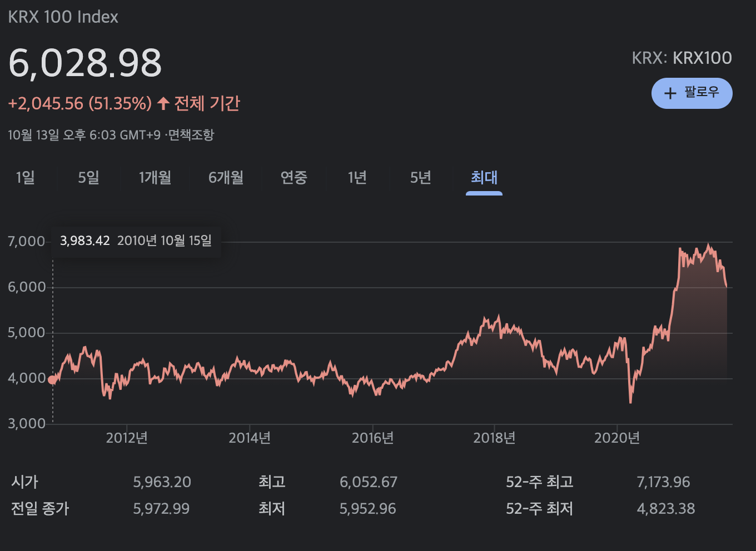
Task: Click the 시가 label
Action: coord(25,482)
